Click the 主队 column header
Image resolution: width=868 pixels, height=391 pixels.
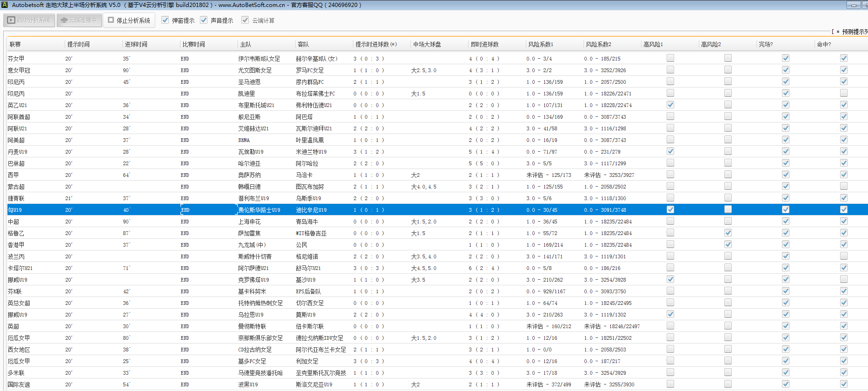[245, 44]
